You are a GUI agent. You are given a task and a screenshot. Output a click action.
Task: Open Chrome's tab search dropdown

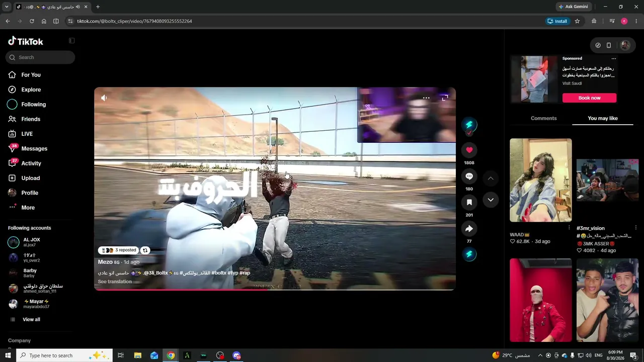tap(7, 7)
